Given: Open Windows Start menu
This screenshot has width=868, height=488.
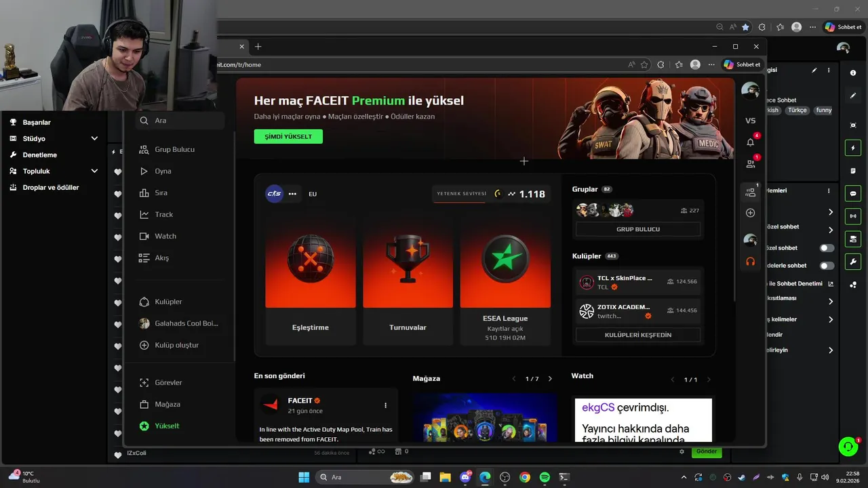Looking at the screenshot, I should (304, 477).
